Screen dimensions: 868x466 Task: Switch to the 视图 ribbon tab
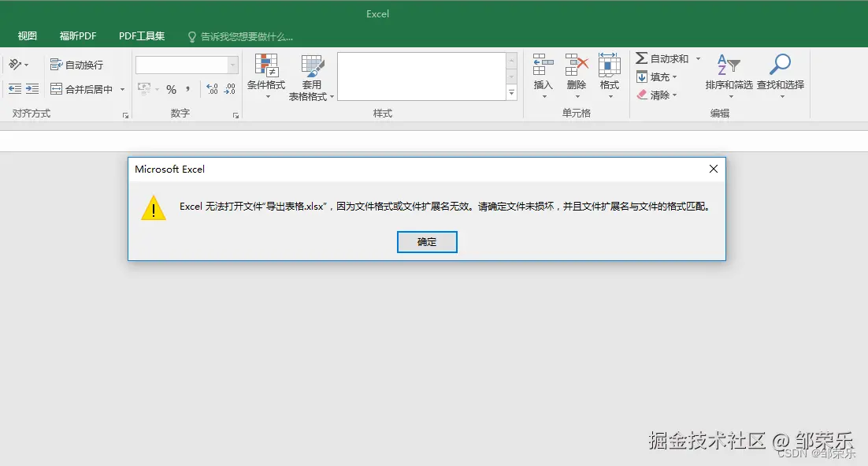tap(26, 35)
